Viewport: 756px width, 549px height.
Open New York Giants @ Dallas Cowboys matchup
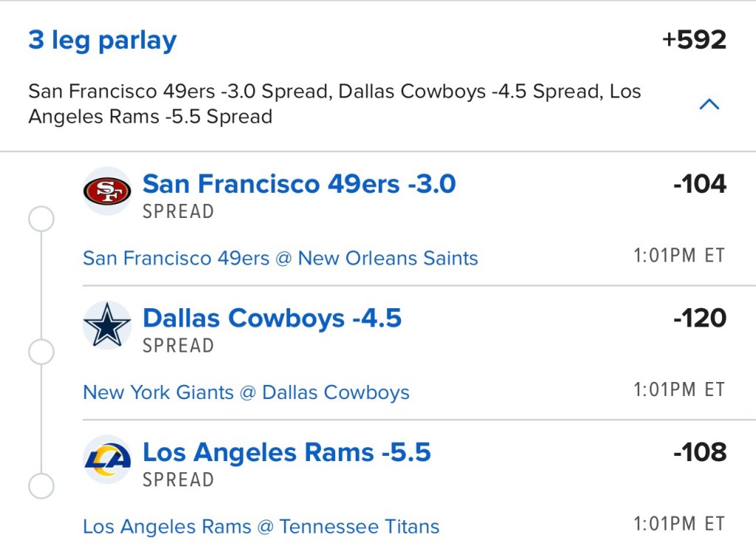(246, 392)
